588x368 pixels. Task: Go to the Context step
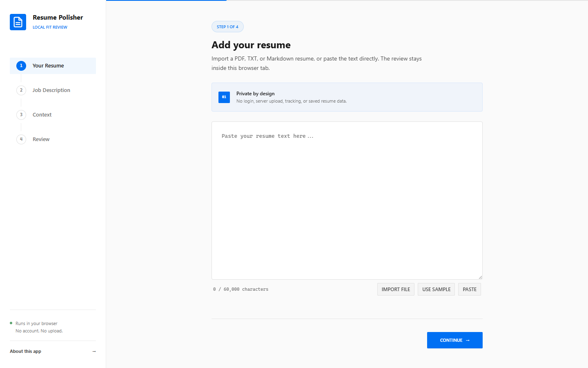coord(53,115)
